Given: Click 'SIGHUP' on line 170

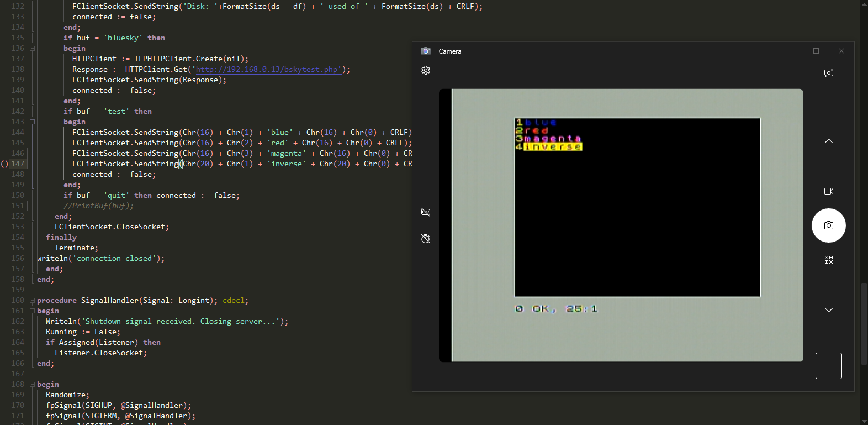Looking at the screenshot, I should 99,406.
